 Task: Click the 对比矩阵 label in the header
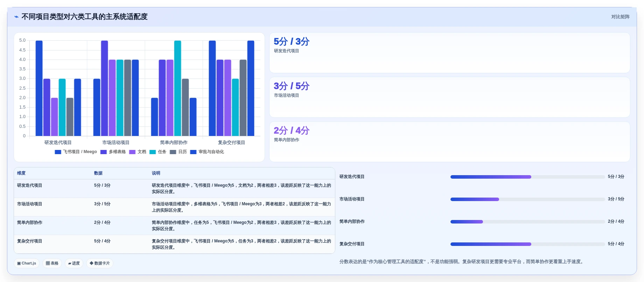point(620,17)
